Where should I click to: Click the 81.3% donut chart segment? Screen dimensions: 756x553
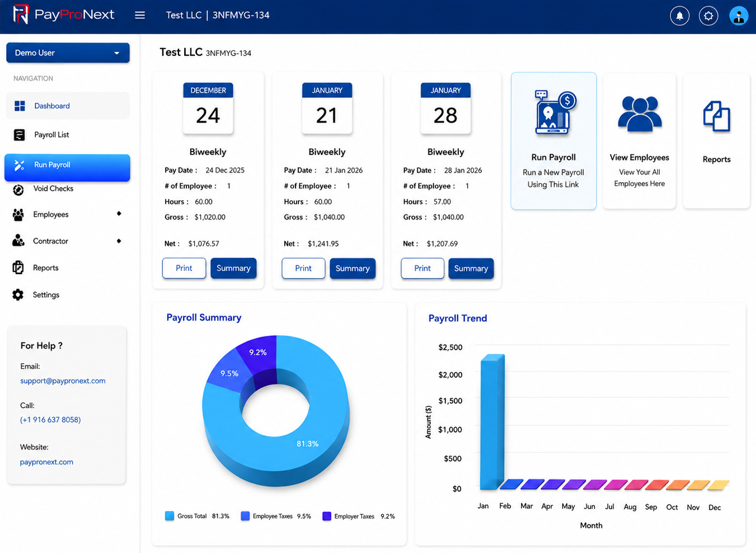[x=307, y=444]
